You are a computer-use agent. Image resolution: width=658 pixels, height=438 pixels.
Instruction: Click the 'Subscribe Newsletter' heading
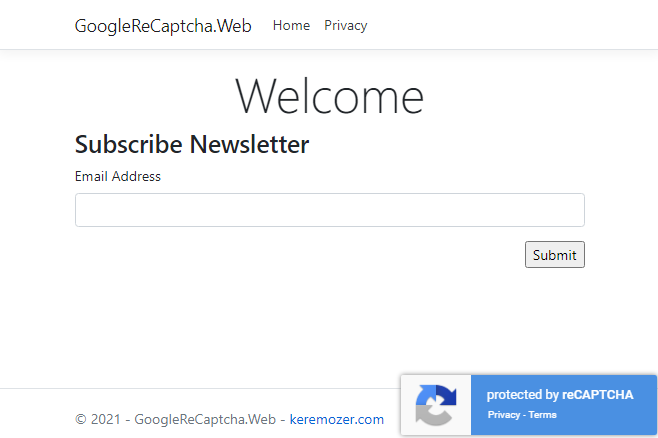192,145
